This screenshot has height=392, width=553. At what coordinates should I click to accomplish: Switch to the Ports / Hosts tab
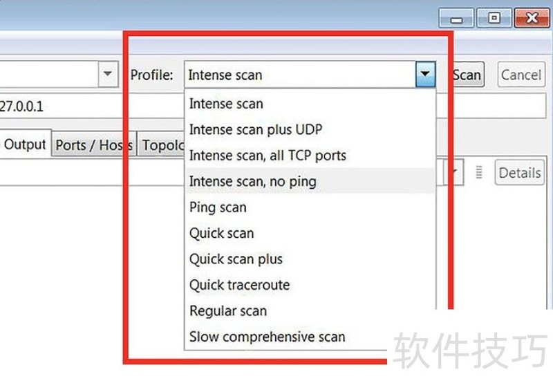(94, 144)
